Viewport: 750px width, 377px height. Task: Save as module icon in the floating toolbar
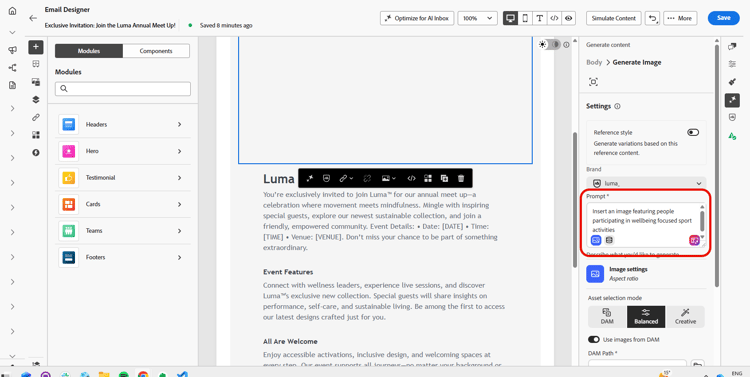coord(428,178)
